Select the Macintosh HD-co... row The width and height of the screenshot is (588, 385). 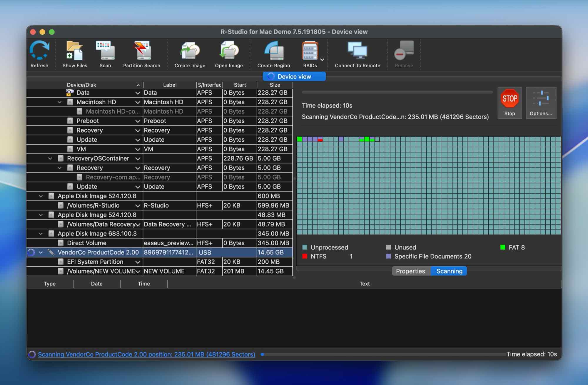tap(159, 111)
